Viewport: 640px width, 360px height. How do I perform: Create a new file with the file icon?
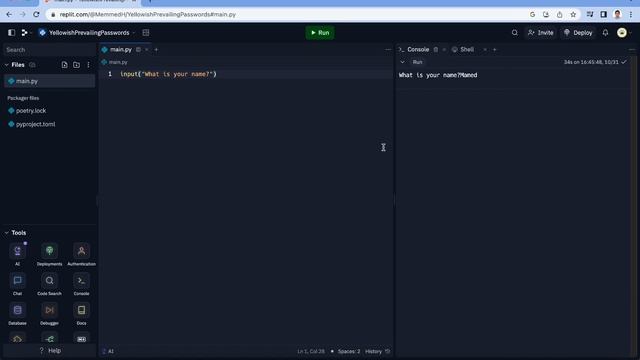click(64, 65)
